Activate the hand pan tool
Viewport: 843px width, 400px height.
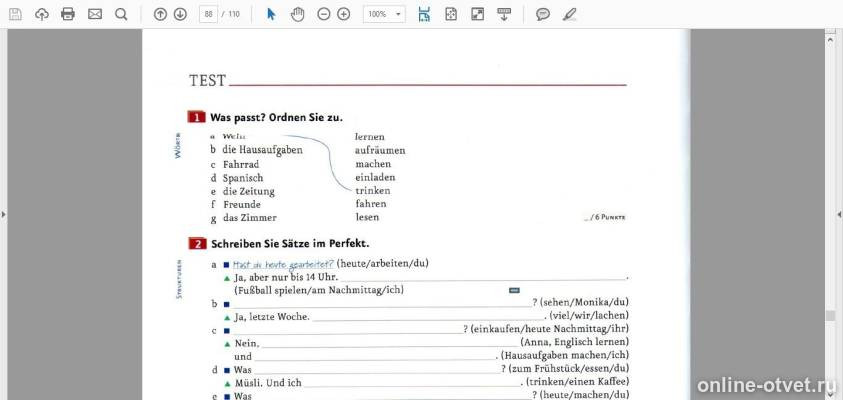297,14
